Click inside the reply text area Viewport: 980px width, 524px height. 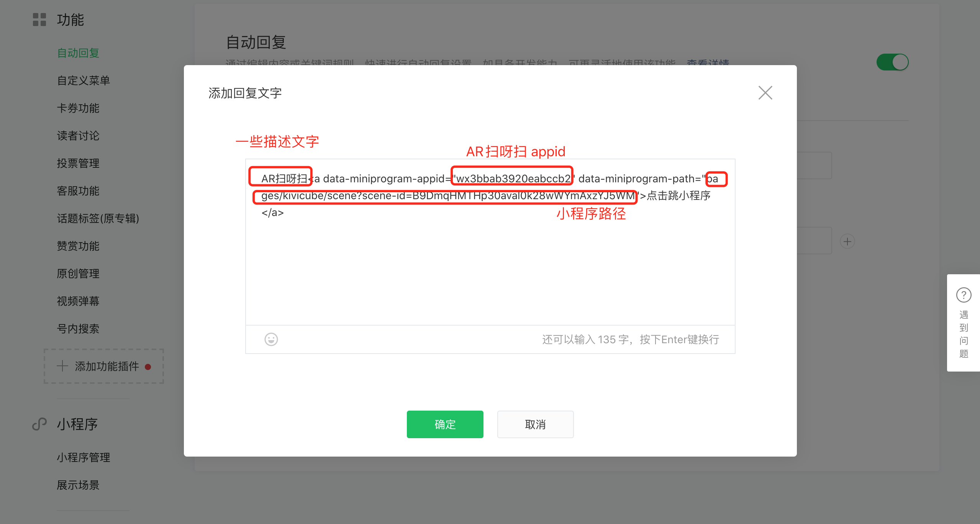[x=490, y=242]
